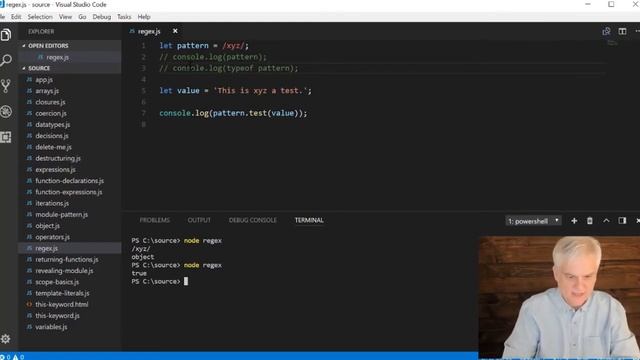Open iterations.js in the file explorer
640x360 pixels.
pyautogui.click(x=52, y=203)
